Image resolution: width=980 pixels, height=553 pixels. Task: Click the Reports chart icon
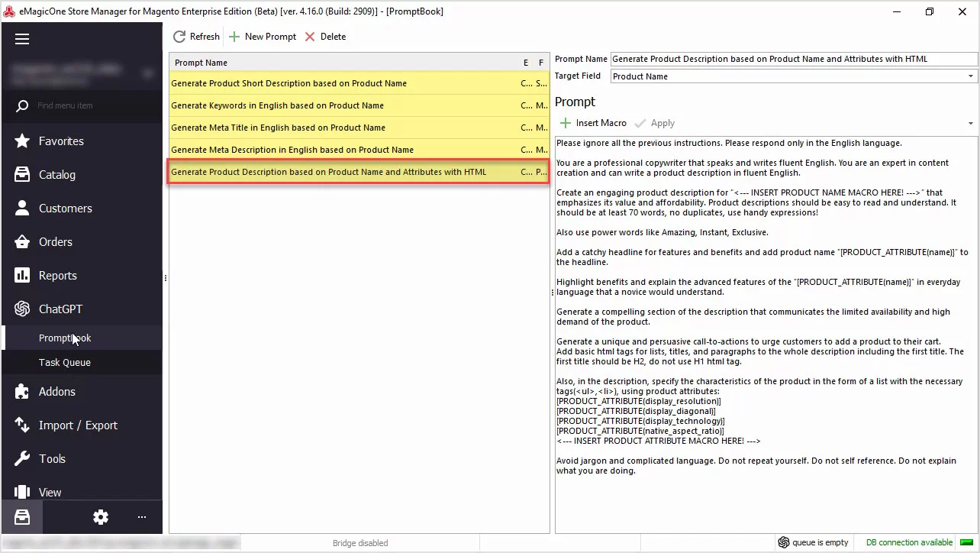[x=22, y=275]
